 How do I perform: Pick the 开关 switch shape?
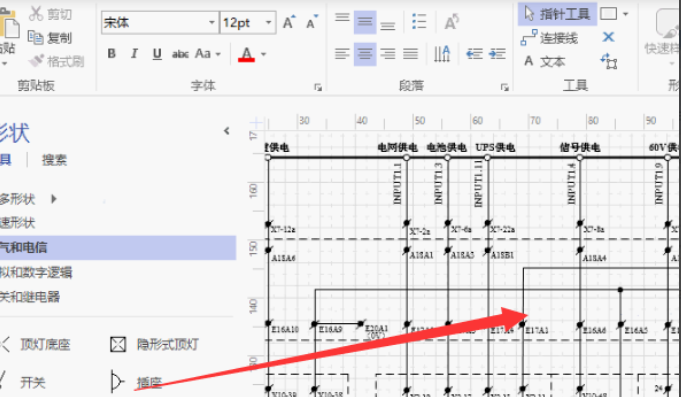pyautogui.click(x=23, y=383)
